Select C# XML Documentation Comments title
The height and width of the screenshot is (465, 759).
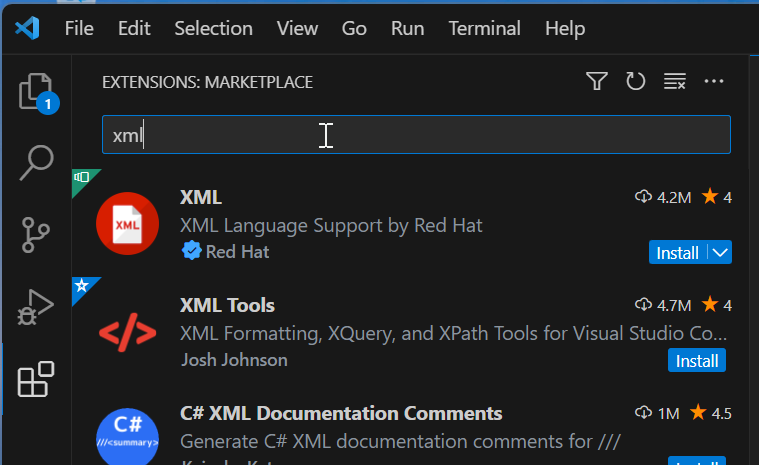click(341, 413)
